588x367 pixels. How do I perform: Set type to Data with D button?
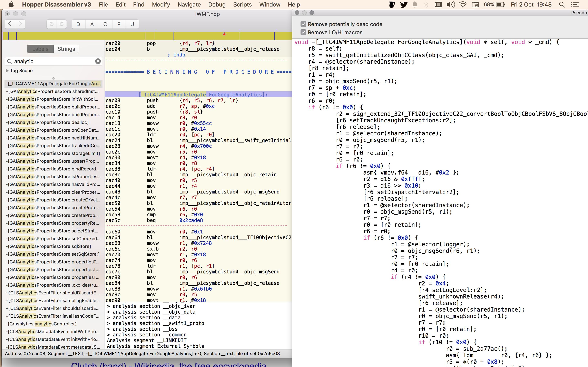[x=78, y=24]
